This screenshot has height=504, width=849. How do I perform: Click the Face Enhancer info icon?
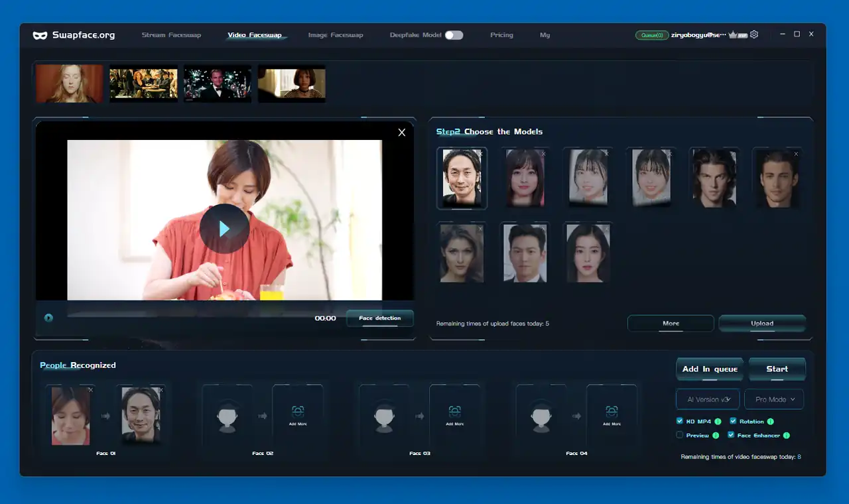click(x=787, y=436)
